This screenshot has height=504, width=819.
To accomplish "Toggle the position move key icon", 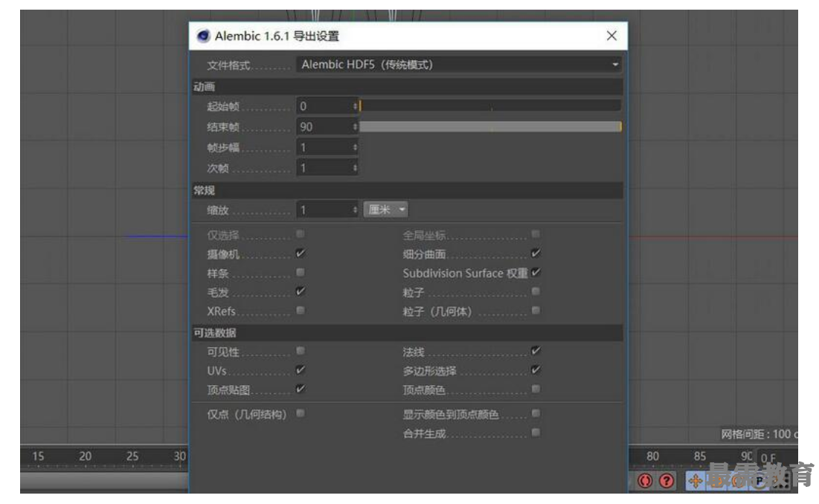I will click(696, 480).
